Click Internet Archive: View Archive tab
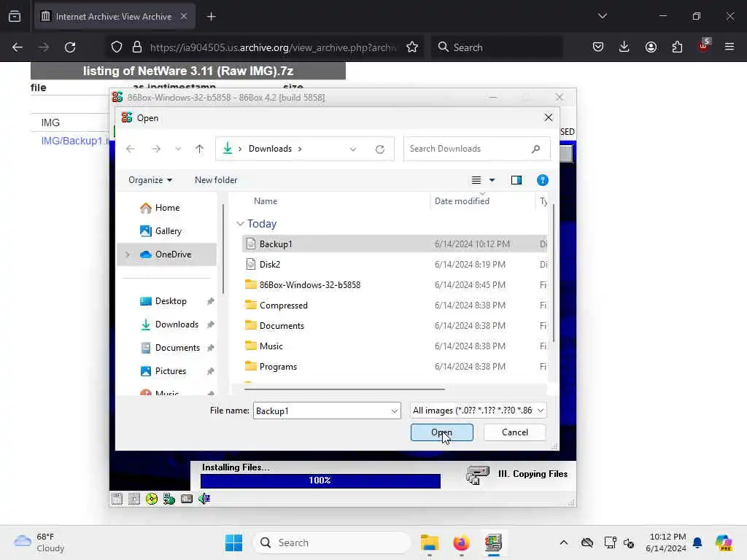 [115, 17]
